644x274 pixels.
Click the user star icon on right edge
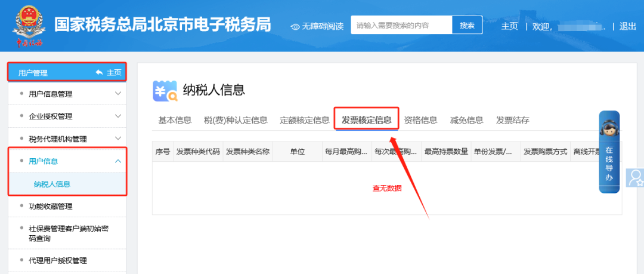pyautogui.click(x=635, y=178)
